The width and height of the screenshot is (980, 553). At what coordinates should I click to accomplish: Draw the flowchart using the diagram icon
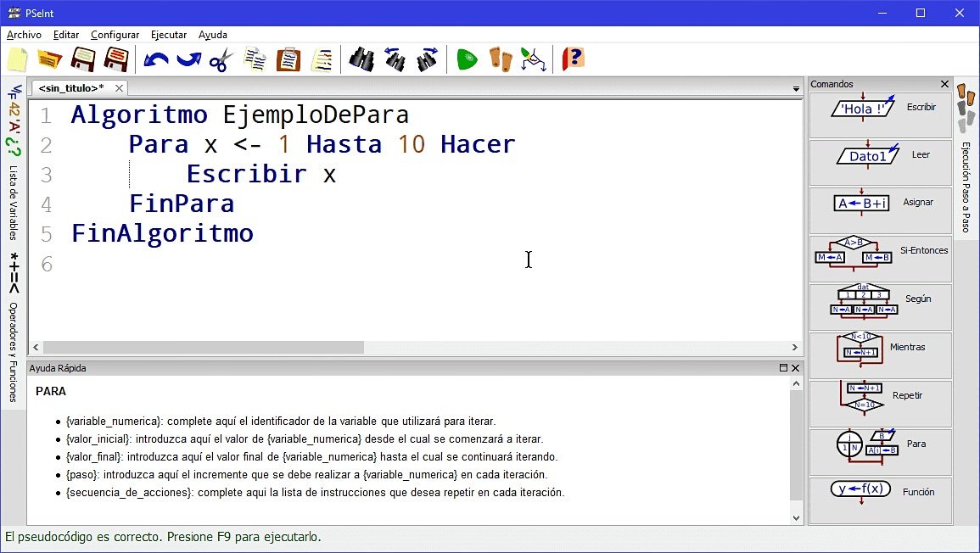[533, 60]
